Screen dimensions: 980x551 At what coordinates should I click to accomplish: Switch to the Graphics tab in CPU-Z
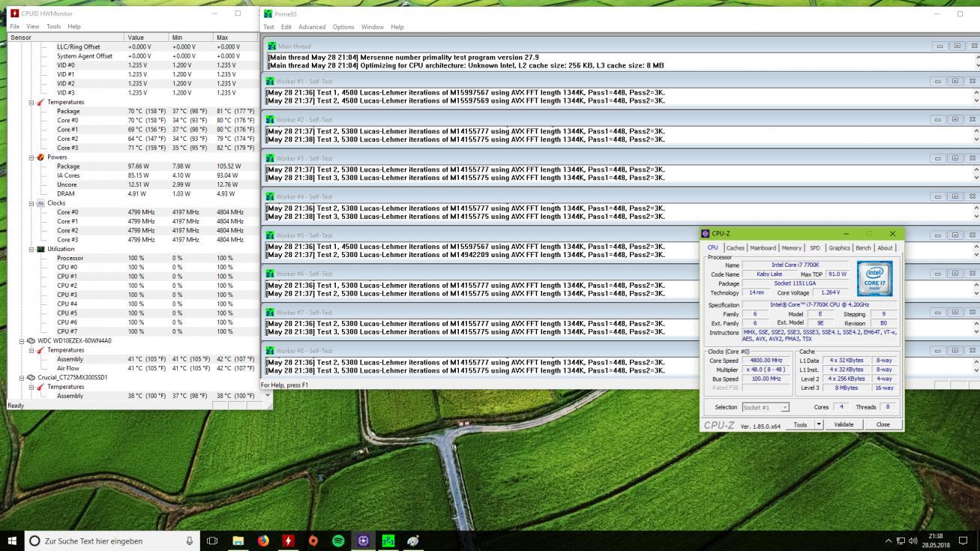pyautogui.click(x=840, y=248)
